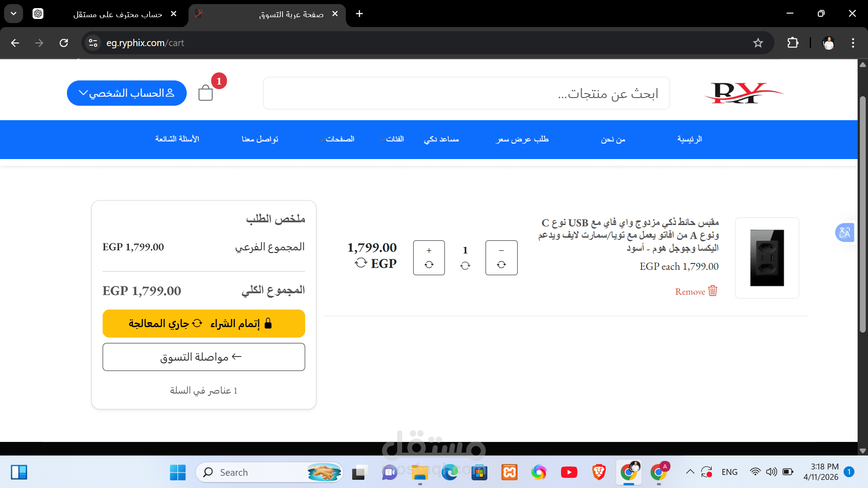This screenshot has width=868, height=488.
Task: Open site information icon in the address bar
Action: 93,43
